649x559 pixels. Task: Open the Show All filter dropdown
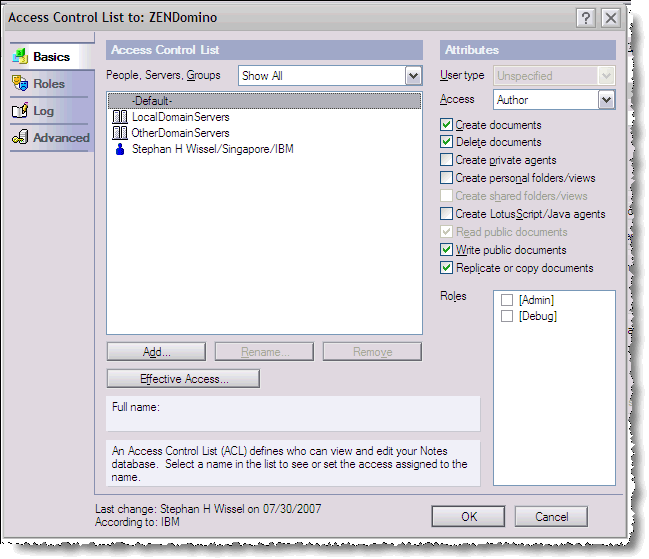pos(413,76)
